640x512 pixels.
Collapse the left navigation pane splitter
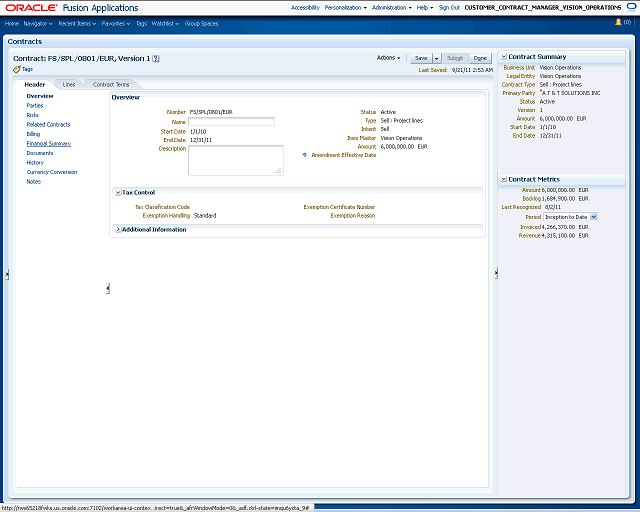point(108,289)
